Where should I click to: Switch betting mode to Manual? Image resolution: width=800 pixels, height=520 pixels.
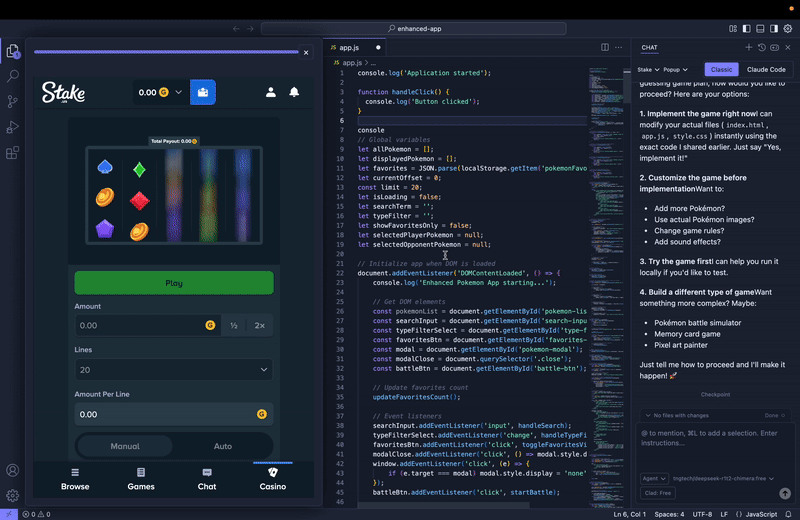point(124,446)
